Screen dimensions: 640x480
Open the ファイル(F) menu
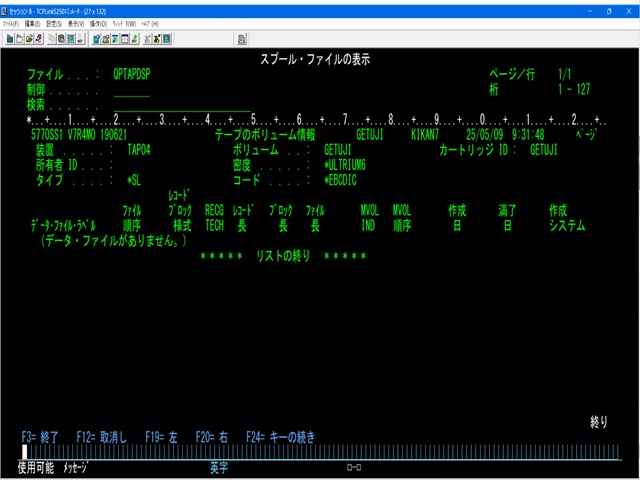click(11, 23)
